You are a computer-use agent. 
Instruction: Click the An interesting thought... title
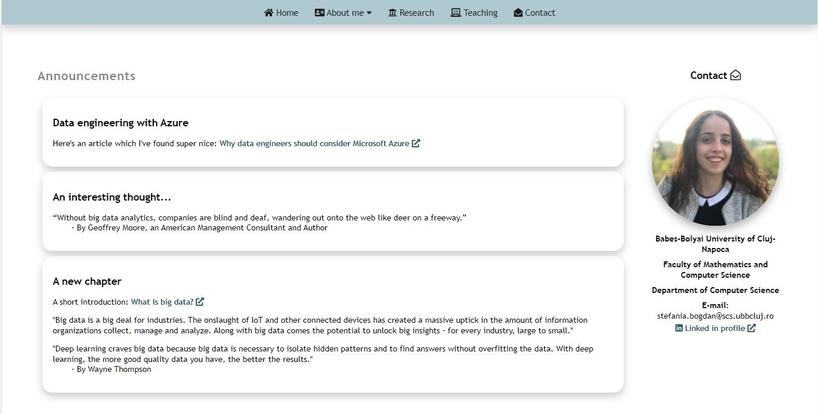[x=112, y=197]
